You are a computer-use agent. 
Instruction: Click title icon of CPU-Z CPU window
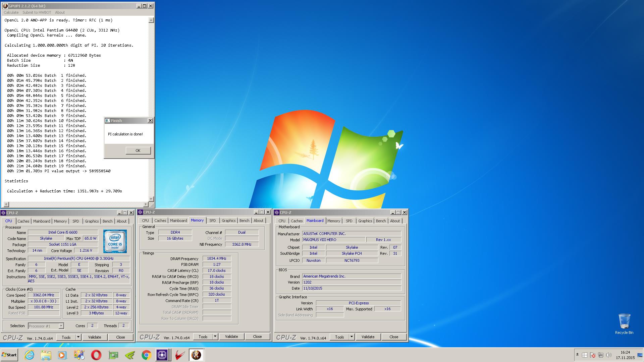pos(3,213)
